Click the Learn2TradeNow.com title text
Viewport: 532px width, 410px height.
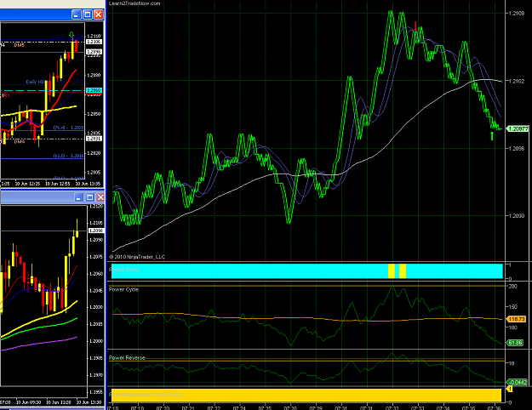pos(134,3)
